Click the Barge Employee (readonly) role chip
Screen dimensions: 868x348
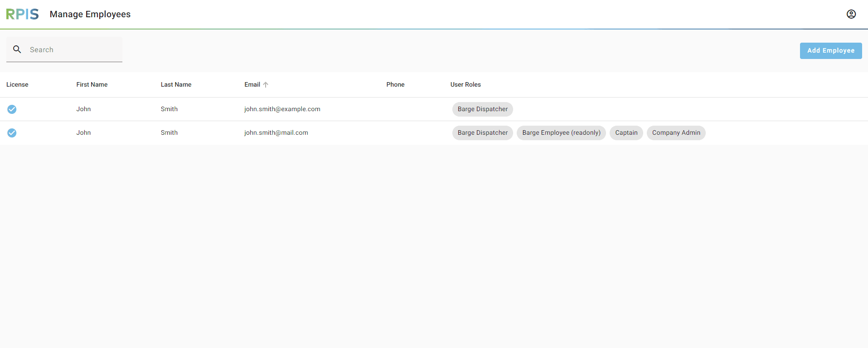(561, 133)
